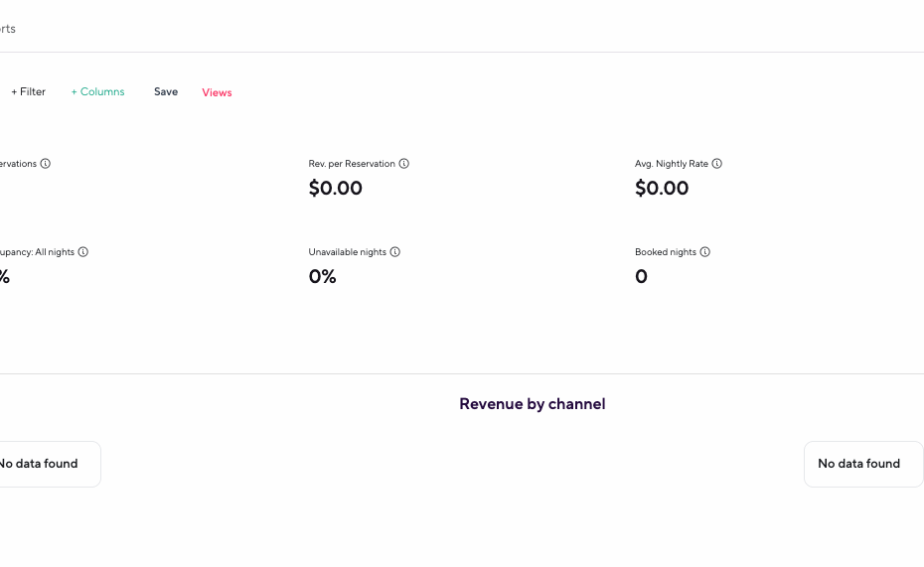The width and height of the screenshot is (924, 567).
Task: Open Avg. Nightly Rate info tooltip icon
Action: point(717,164)
